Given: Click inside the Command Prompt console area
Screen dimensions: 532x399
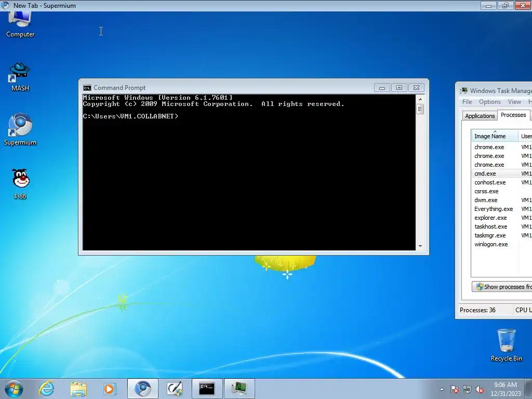Looking at the screenshot, I should [x=249, y=172].
